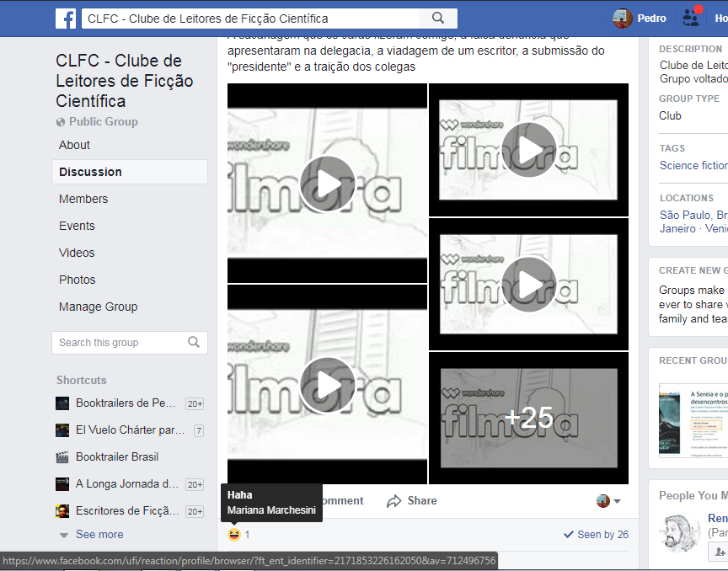
Task: Select the Discussion tab
Action: click(x=130, y=172)
